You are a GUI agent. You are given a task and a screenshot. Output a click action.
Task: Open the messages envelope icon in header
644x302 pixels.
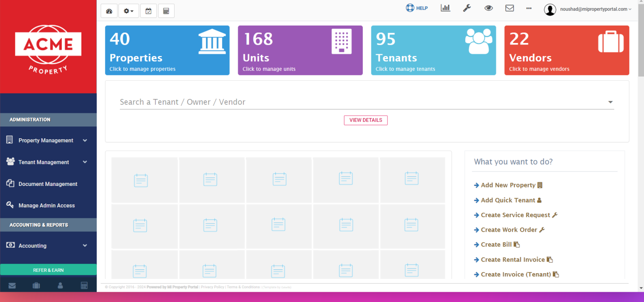510,8
